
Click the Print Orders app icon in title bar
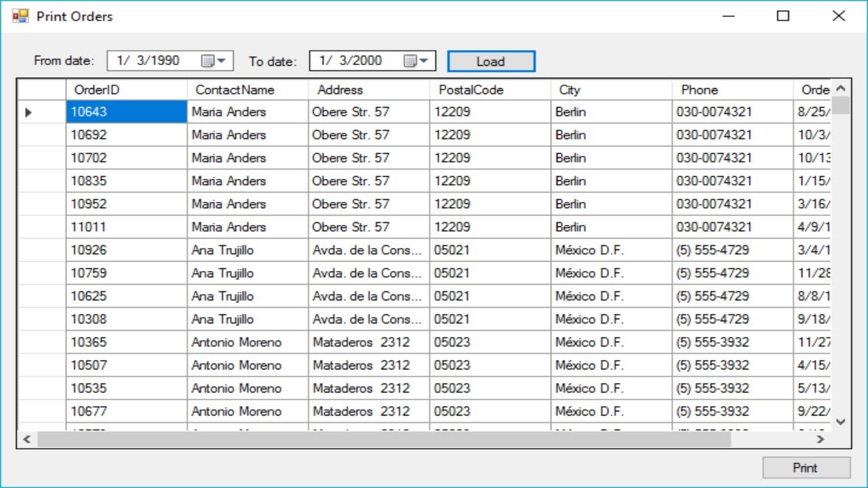point(20,16)
